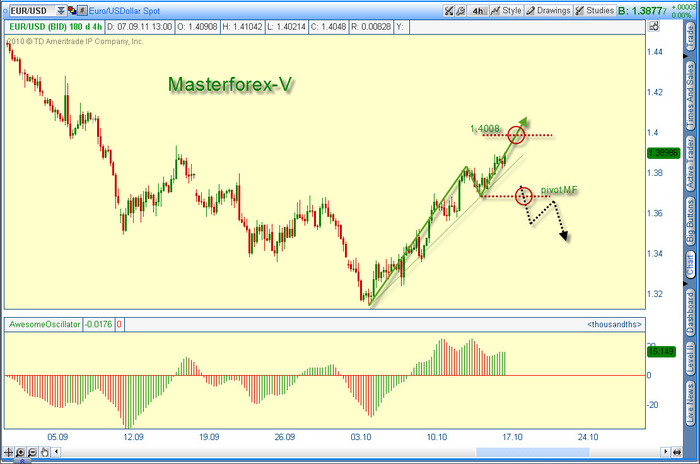Open the Live News side tab
This screenshot has width=700, height=464.
coord(692,407)
